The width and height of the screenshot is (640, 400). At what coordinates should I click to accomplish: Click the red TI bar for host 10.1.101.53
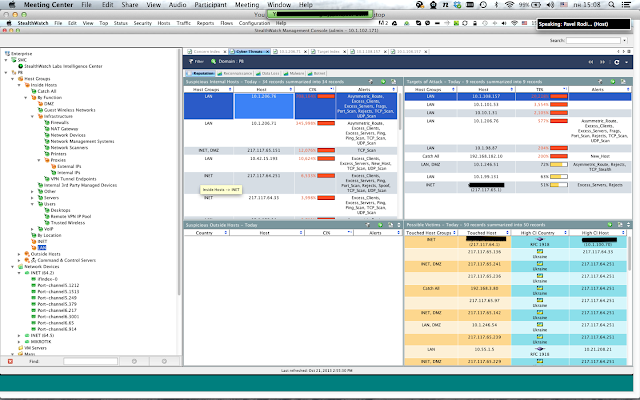click(559, 105)
